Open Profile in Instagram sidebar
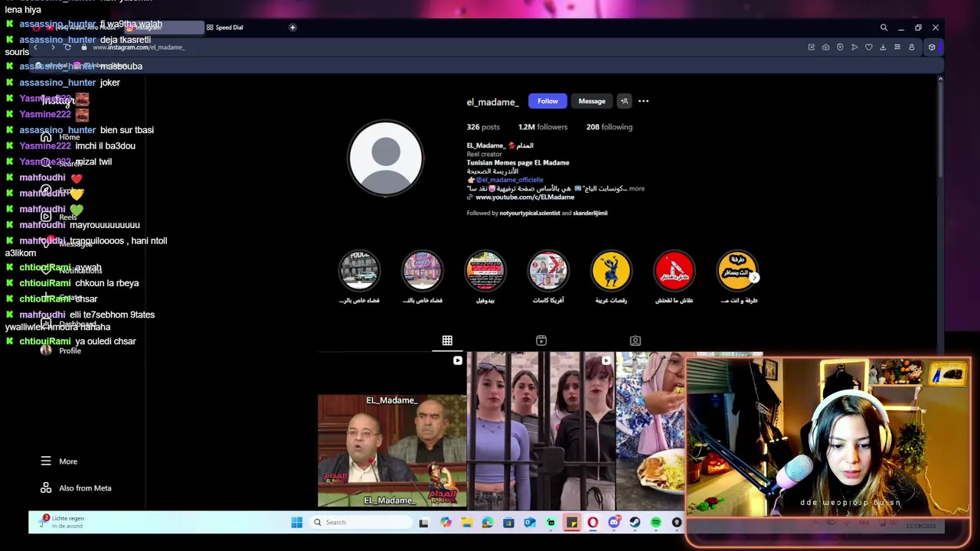The width and height of the screenshot is (980, 551). click(x=60, y=350)
